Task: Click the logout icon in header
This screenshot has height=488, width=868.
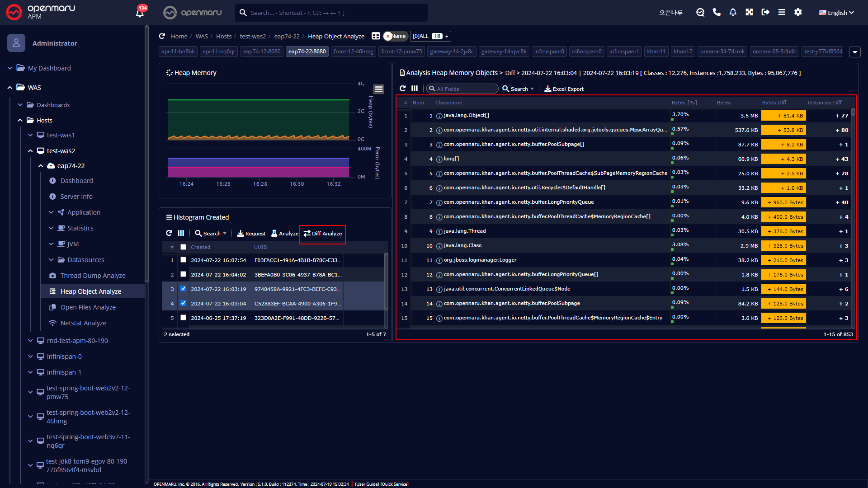Action: point(765,12)
